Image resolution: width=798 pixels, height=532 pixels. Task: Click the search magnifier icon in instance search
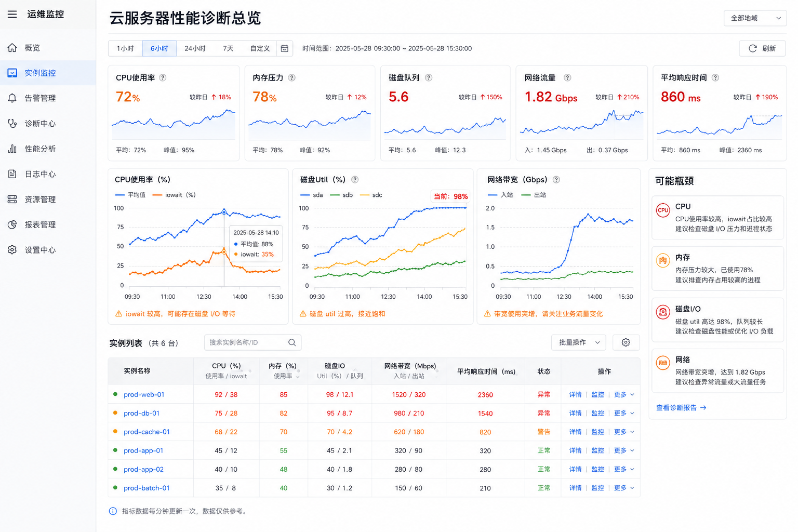click(292, 342)
